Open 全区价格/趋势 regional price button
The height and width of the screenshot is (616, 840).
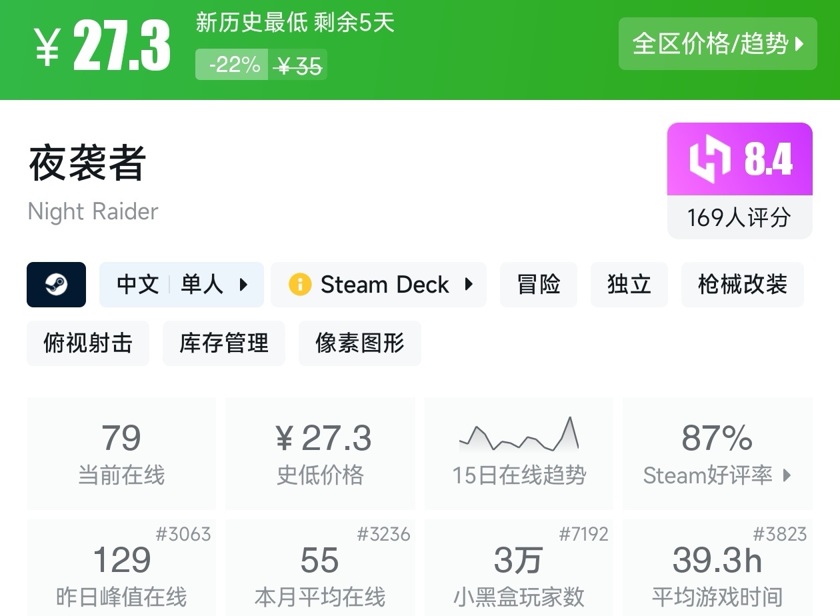pos(717,44)
